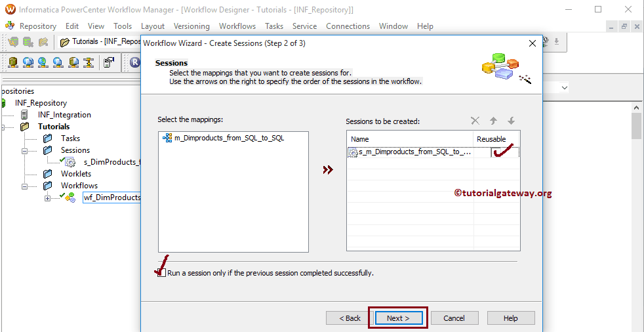Open the Tasks menu
The width and height of the screenshot is (644, 332).
(274, 26)
